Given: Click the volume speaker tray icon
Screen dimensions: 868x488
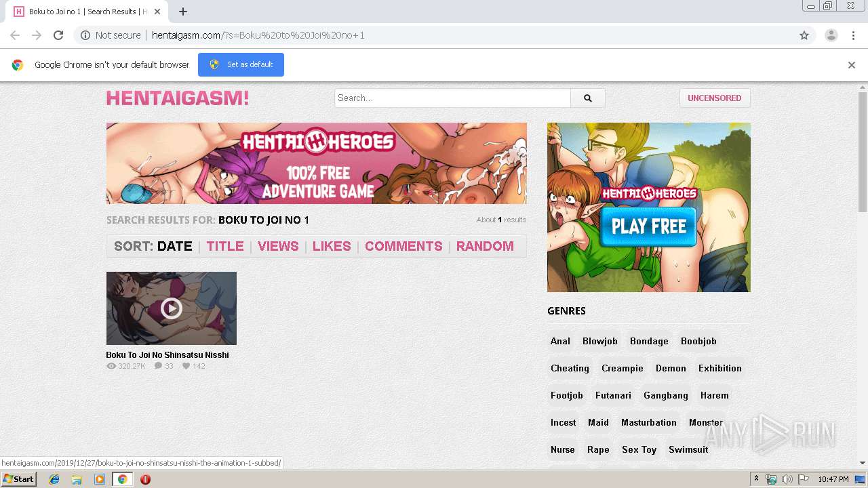Looking at the screenshot, I should (x=787, y=479).
